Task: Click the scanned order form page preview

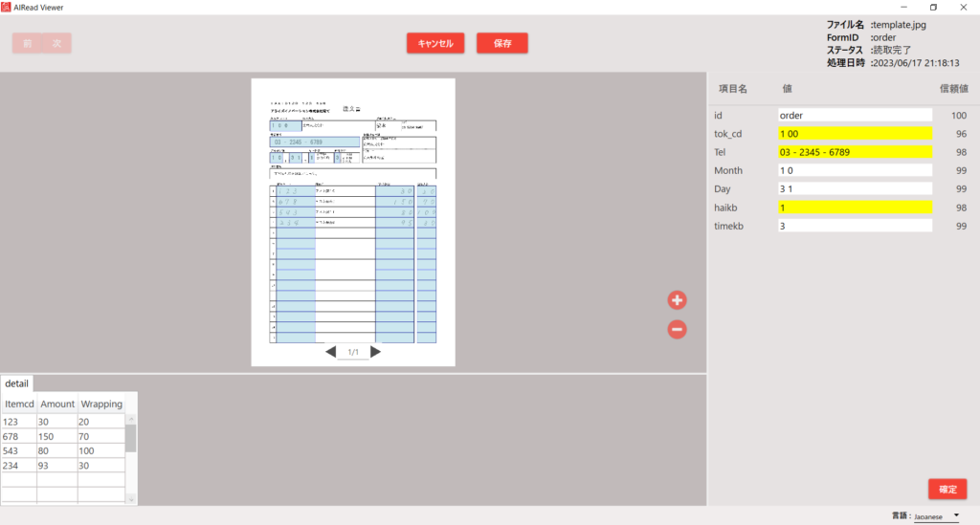Action: point(353,222)
